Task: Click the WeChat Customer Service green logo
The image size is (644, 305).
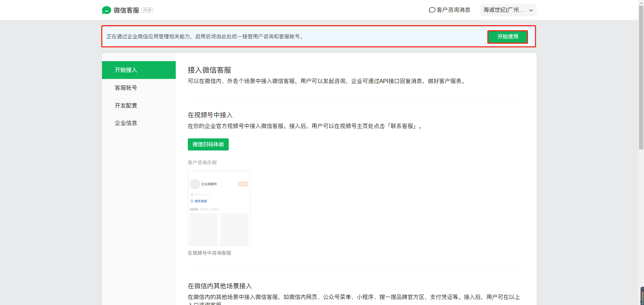Action: pyautogui.click(x=106, y=10)
